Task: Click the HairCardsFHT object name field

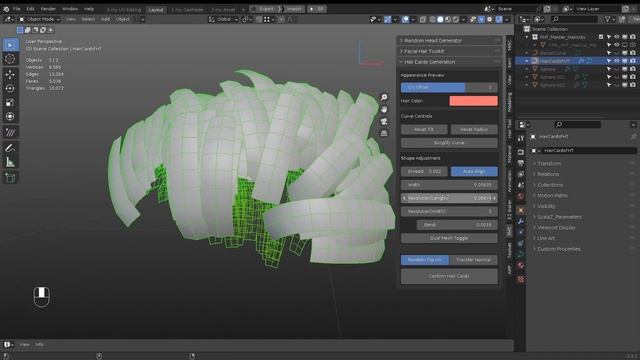Action: (x=589, y=151)
